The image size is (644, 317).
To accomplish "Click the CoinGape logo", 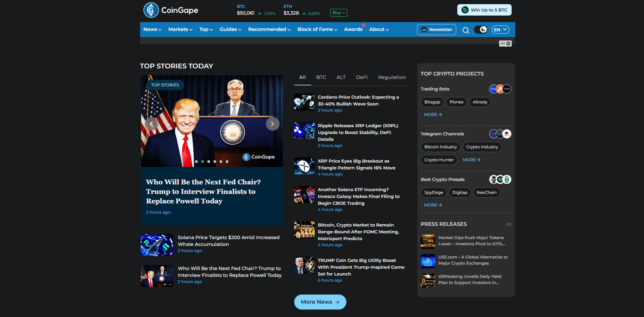I will (170, 10).
